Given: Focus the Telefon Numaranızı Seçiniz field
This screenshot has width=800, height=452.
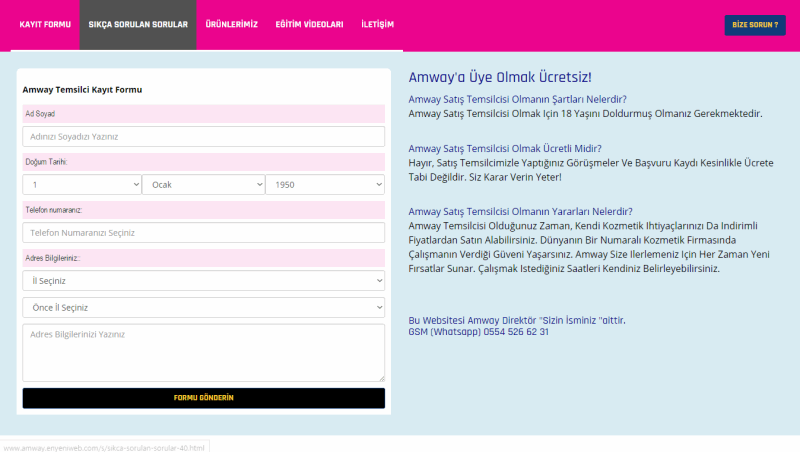Looking at the screenshot, I should coord(204,233).
